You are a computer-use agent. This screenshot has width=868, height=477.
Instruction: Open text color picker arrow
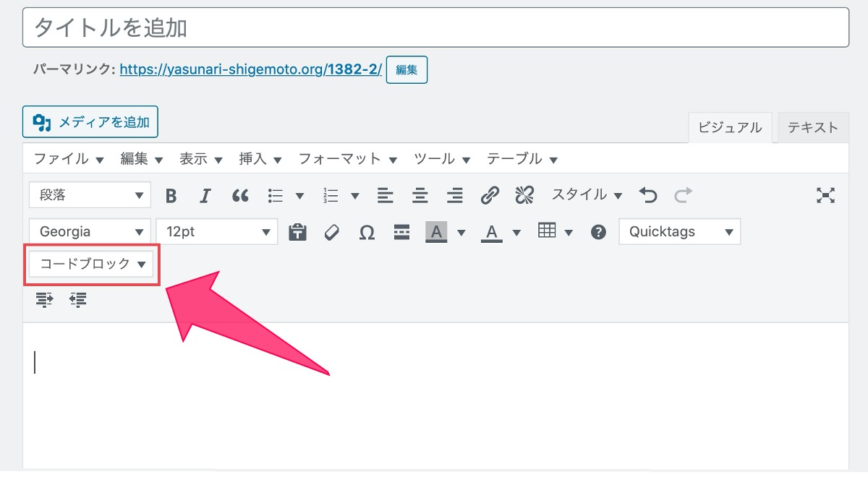tap(516, 232)
